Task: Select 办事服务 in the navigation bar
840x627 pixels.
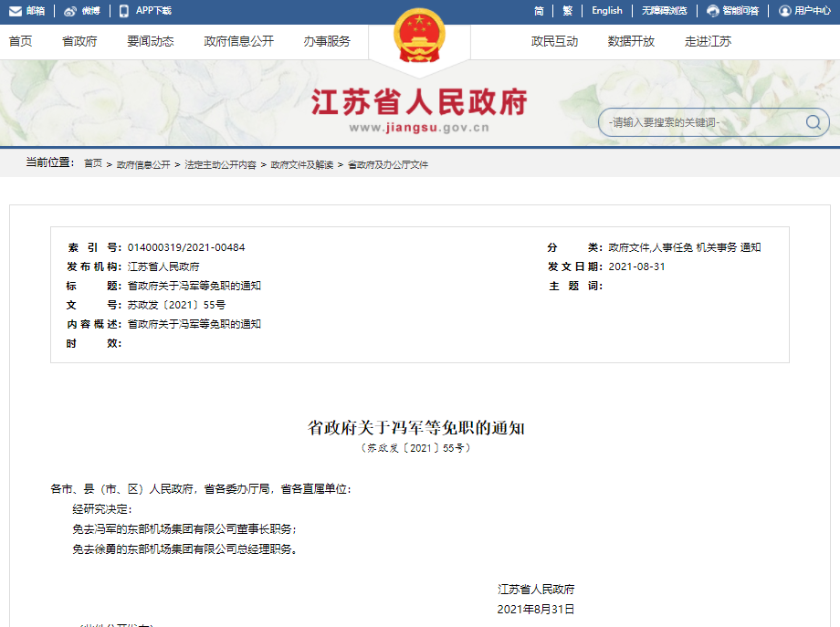Action: [326, 41]
